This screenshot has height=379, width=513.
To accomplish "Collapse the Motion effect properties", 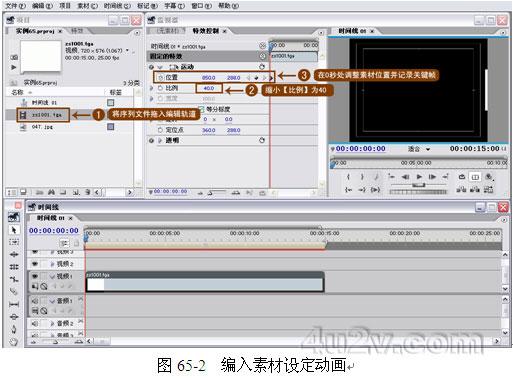I will click(x=160, y=67).
